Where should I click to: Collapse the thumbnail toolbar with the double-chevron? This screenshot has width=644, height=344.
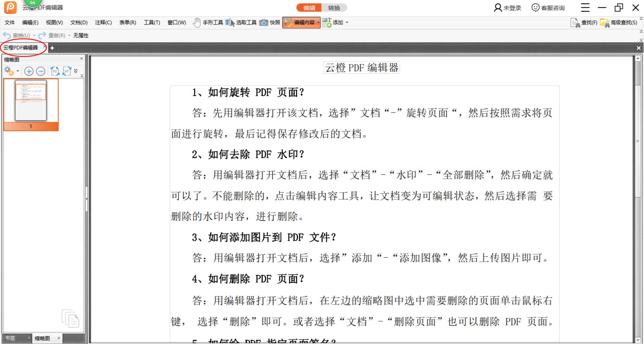coord(76,71)
